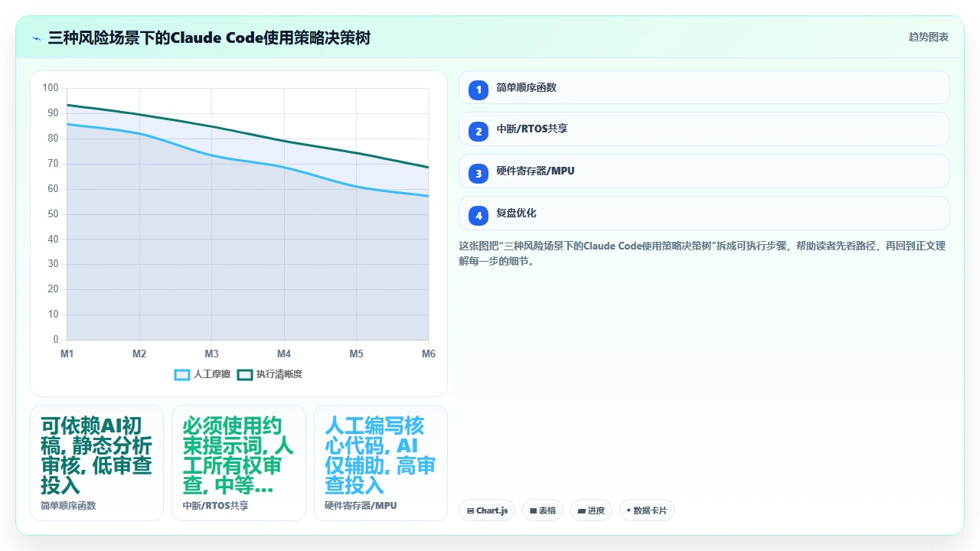
Task: Click the step 1 number badge
Action: pos(479,90)
